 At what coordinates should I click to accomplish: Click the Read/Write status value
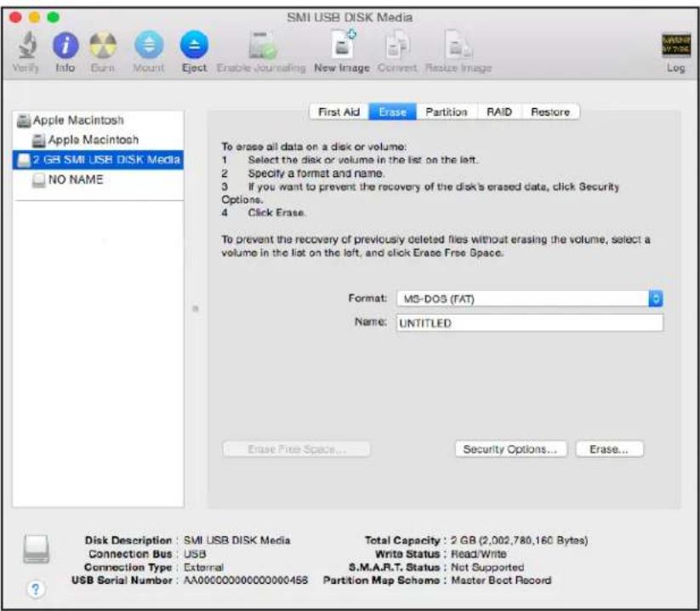479,554
